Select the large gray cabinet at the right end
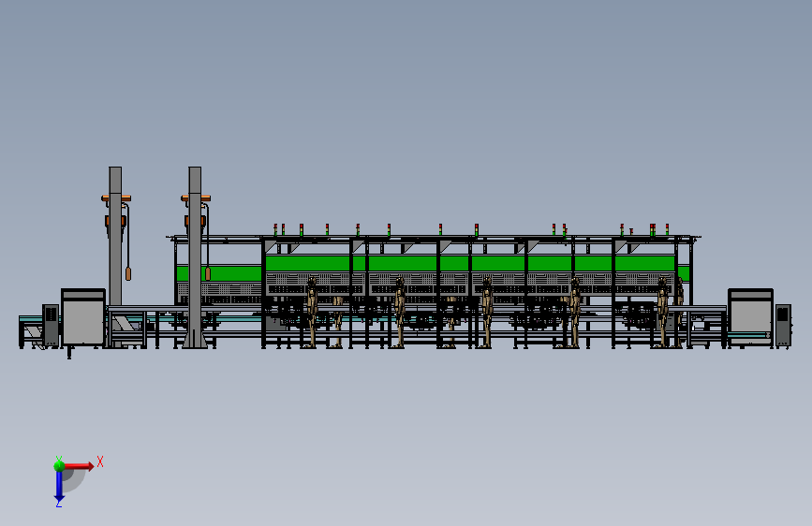812x526 pixels. [x=750, y=317]
